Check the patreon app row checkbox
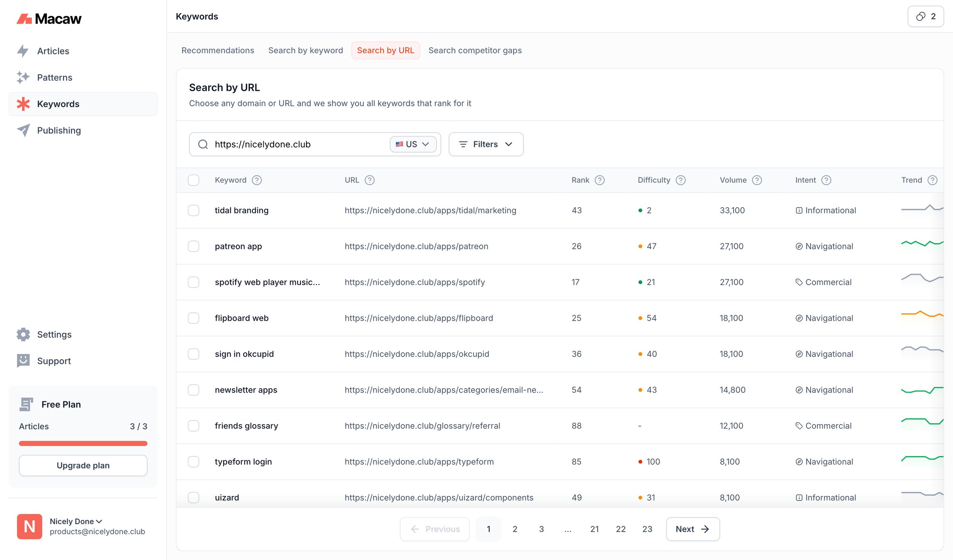The image size is (953, 560). pyautogui.click(x=193, y=246)
